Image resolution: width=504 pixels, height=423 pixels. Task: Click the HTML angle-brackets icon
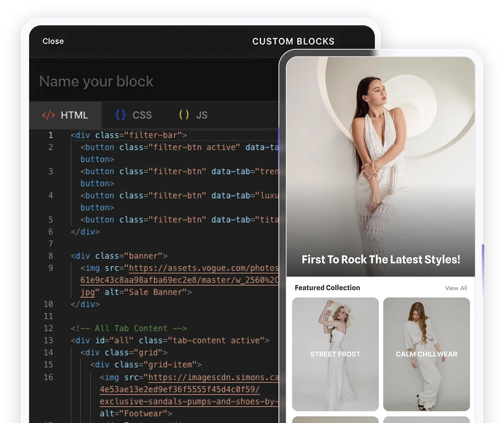pos(48,115)
